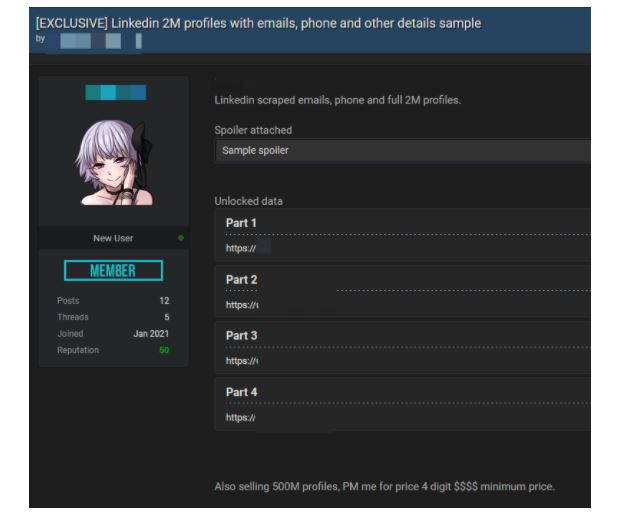Click the Posts label
This screenshot has height=526, width=624.
point(68,301)
